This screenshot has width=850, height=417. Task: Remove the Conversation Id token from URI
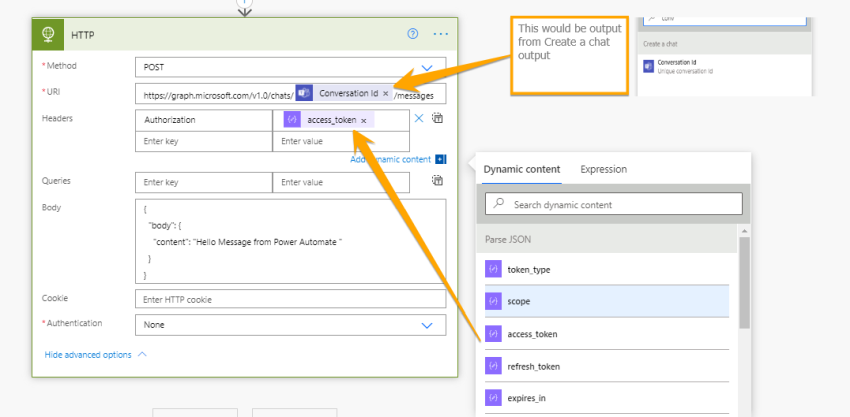click(385, 94)
